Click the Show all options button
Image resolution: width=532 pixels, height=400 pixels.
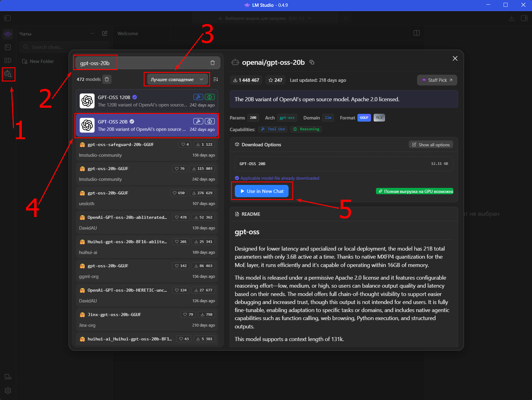(x=431, y=145)
